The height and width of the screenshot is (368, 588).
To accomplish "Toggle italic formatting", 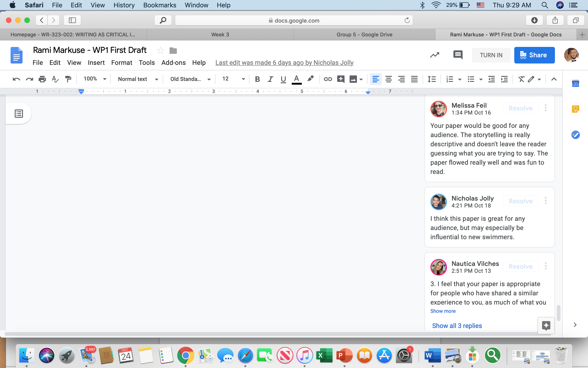I will [270, 79].
